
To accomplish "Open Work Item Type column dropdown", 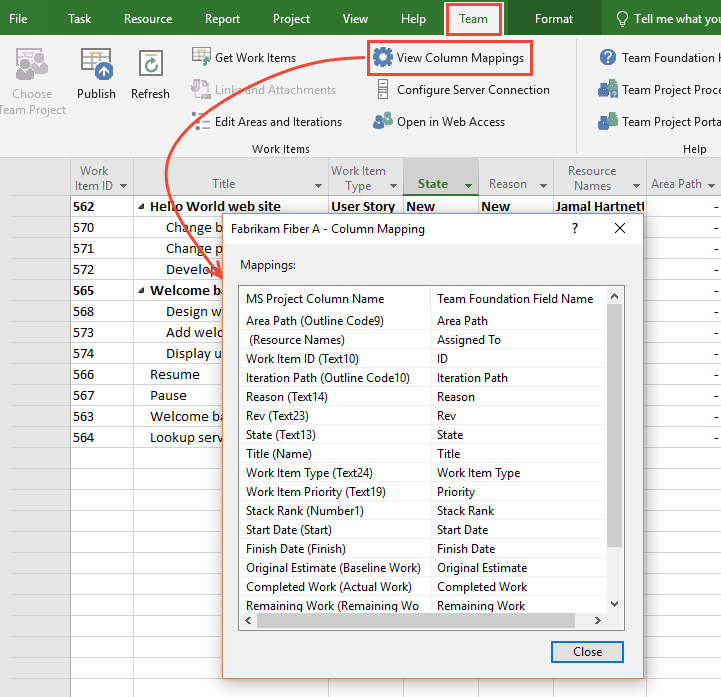I will pos(393,186).
